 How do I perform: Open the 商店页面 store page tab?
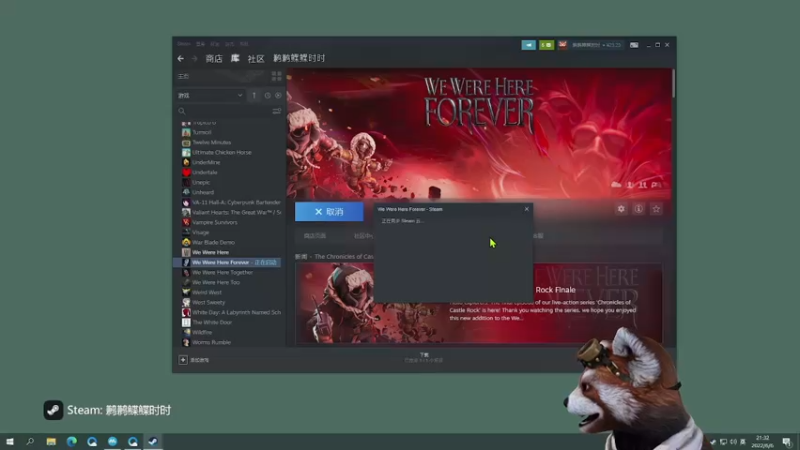[x=315, y=236]
